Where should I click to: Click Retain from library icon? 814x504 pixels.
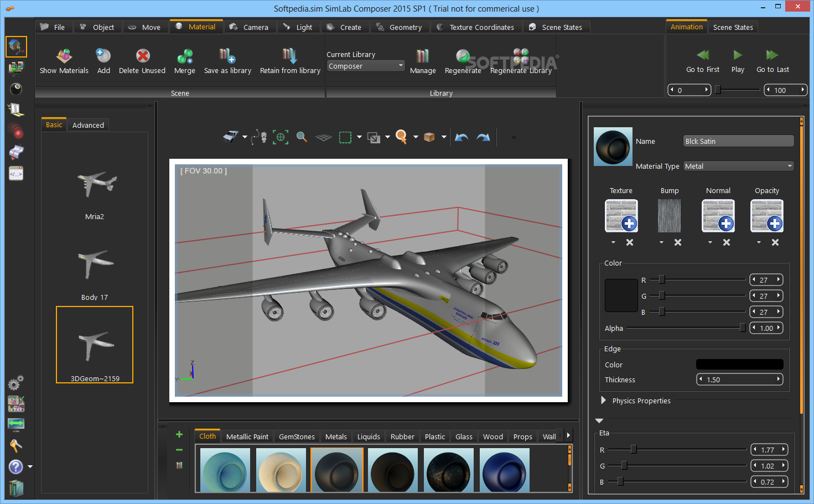point(290,56)
